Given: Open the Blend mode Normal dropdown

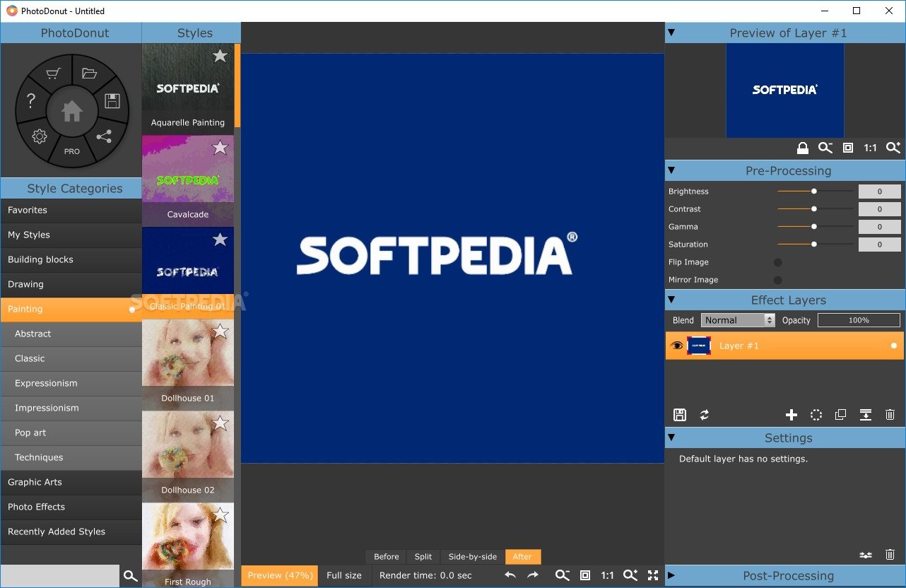Looking at the screenshot, I should click(x=738, y=320).
